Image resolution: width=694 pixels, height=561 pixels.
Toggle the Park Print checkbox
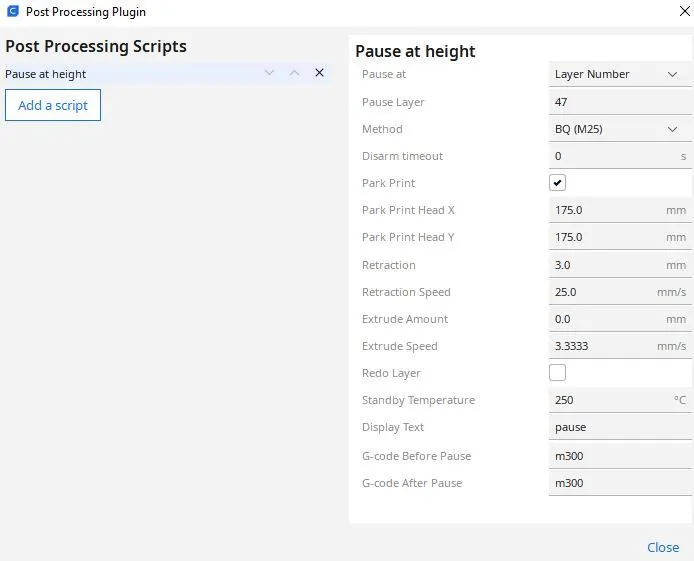click(x=558, y=183)
